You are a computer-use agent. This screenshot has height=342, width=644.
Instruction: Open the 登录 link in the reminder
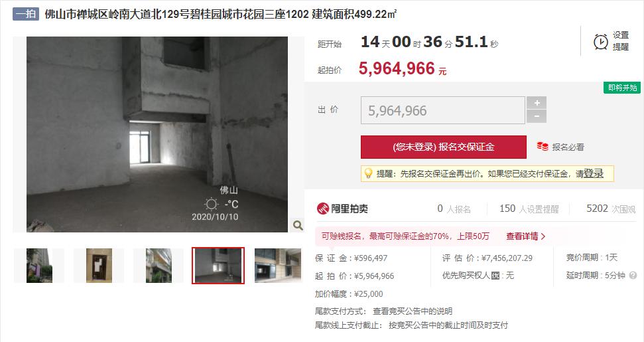pos(594,173)
